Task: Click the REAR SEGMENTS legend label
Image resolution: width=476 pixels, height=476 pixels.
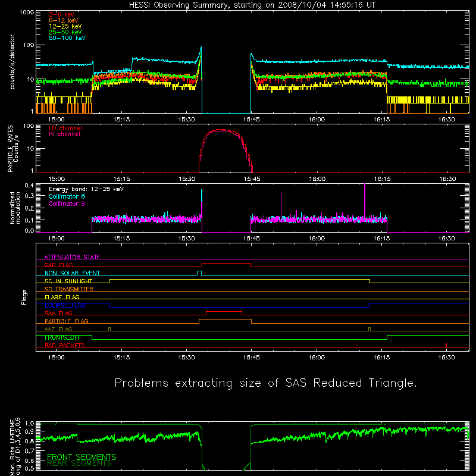Action: [79, 464]
